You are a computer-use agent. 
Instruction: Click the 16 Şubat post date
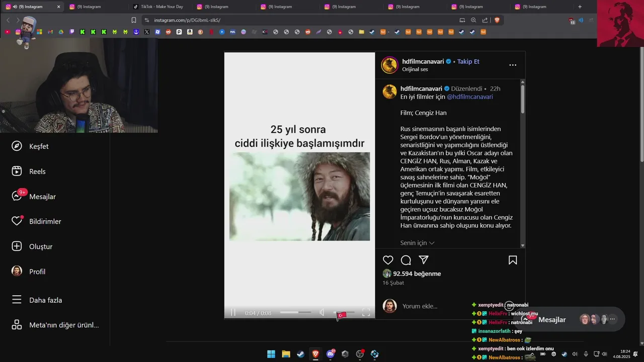[x=393, y=283]
